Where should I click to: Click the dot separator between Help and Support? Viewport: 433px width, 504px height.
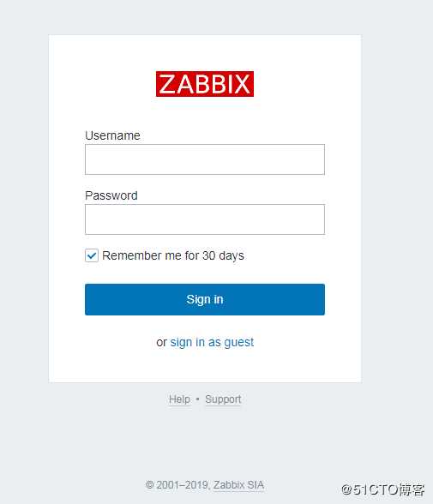[198, 399]
